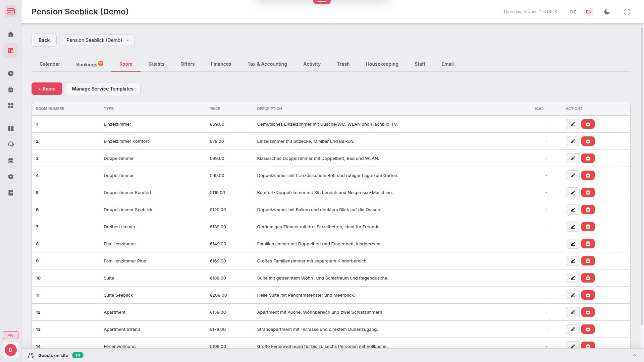Open the headset support sidebar icon
644x362 pixels.
11,144
